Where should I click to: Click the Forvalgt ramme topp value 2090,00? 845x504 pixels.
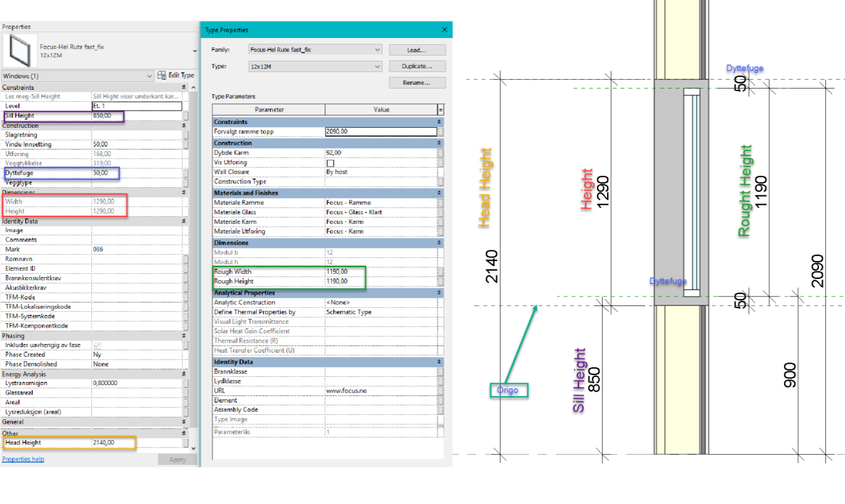pyautogui.click(x=381, y=132)
